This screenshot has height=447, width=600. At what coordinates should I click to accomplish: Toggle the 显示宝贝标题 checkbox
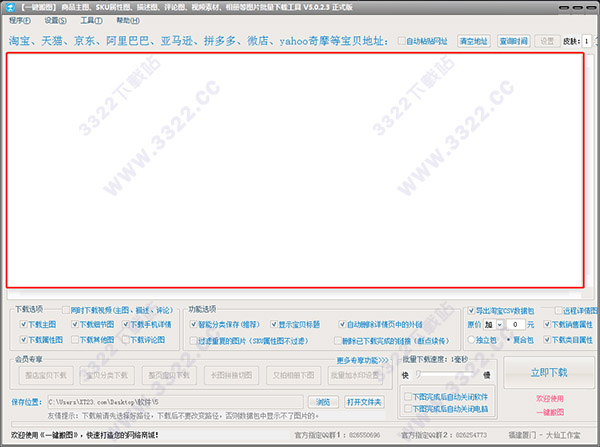coord(274,325)
